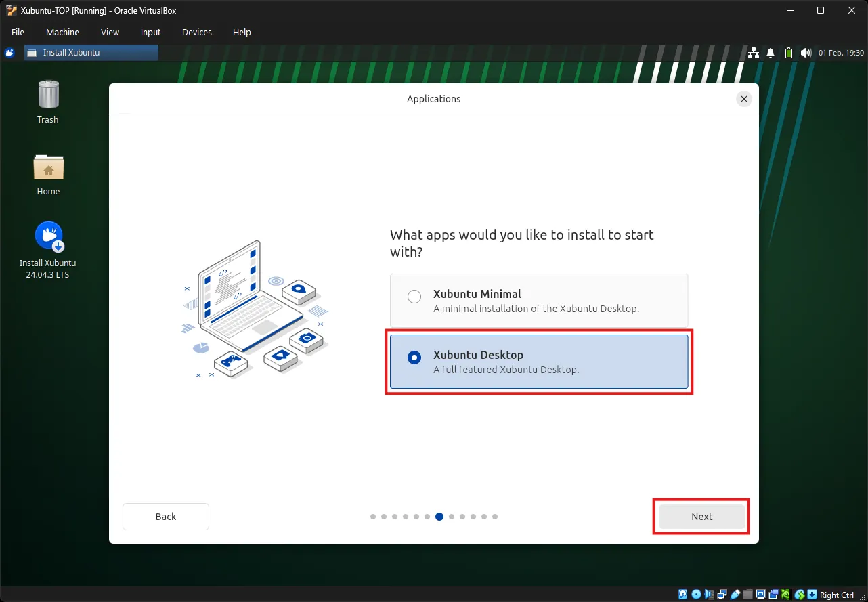Viewport: 868px width, 602px height.
Task: Click the VirtualBox USB device status icon
Action: tap(736, 595)
